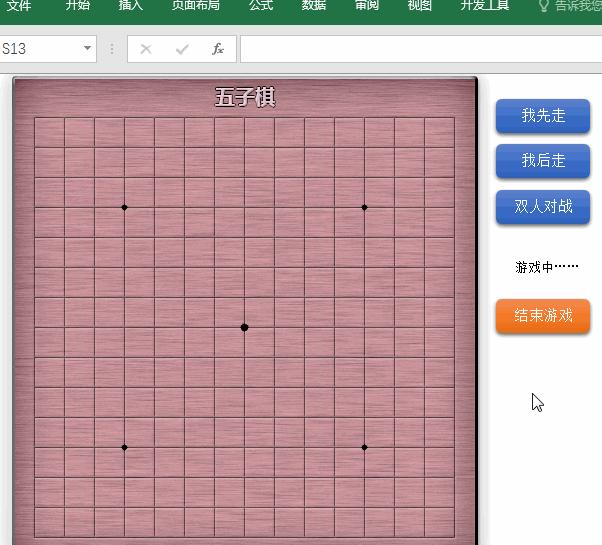
Task: Start game with 我先走 button
Action: point(543,116)
